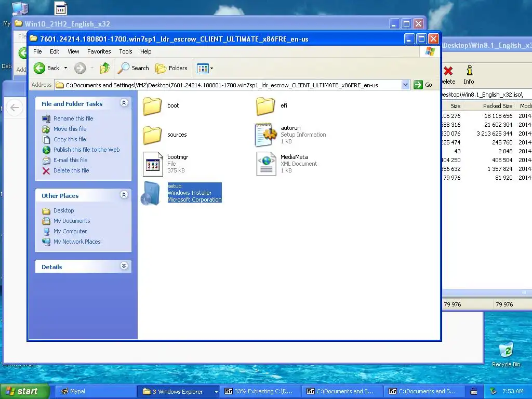The width and height of the screenshot is (532, 399).
Task: Open the File menu
Action: (37, 51)
